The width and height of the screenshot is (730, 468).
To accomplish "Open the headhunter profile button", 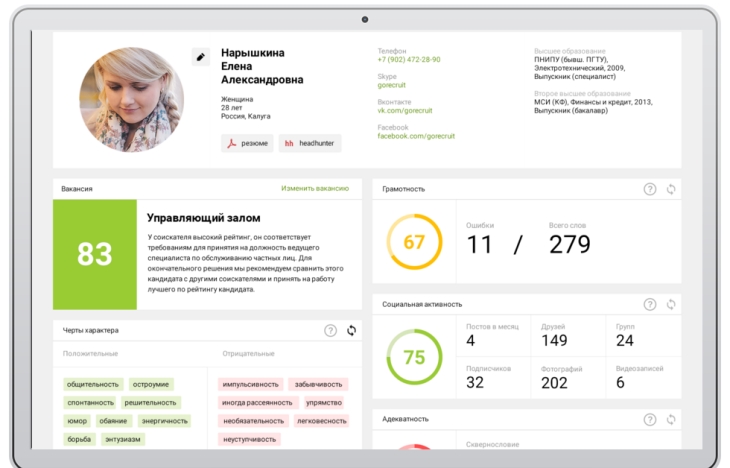I will (310, 143).
